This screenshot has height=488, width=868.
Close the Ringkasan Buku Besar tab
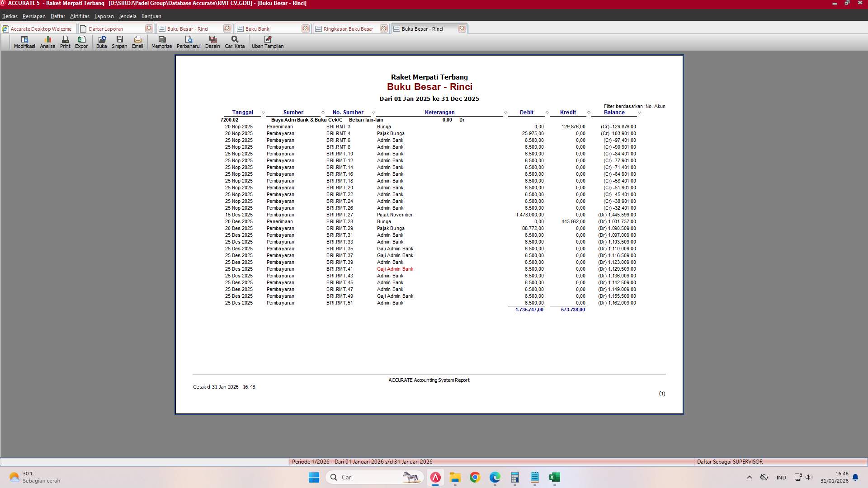click(x=384, y=28)
